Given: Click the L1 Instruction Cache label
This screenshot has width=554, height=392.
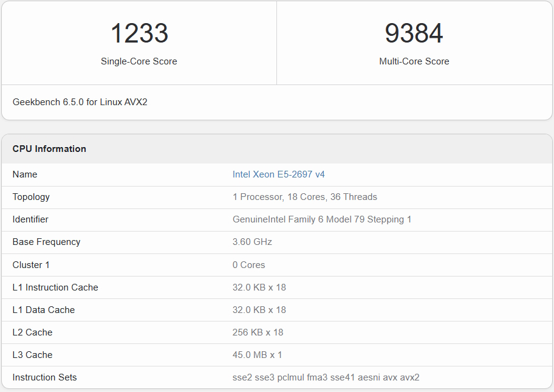Looking at the screenshot, I should click(55, 287).
